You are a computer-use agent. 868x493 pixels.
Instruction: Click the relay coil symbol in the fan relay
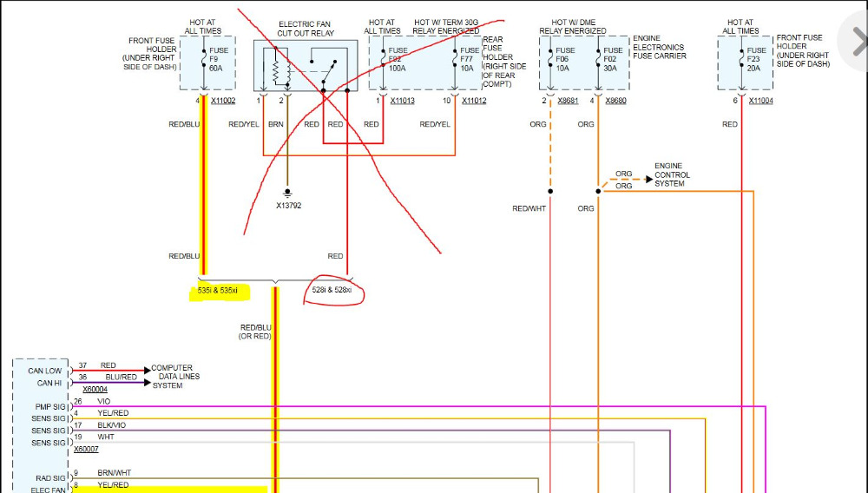click(x=278, y=66)
